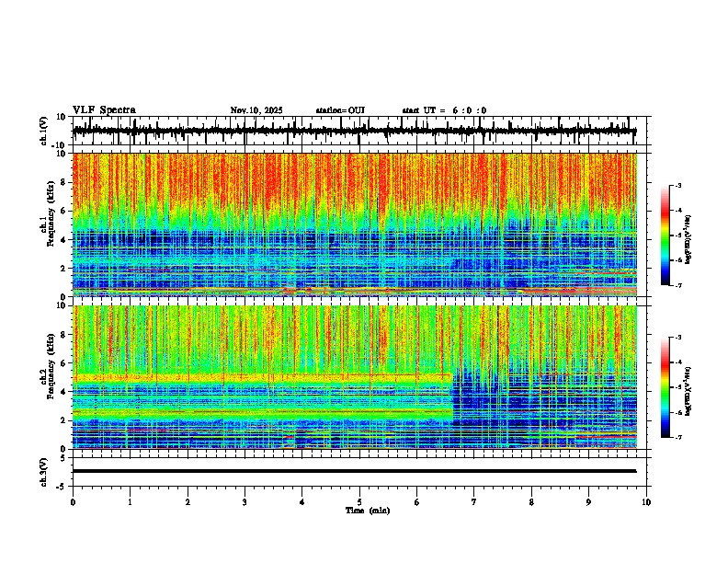
Task: Click the "-7" tick on ch.1 color bar
Action: coord(678,285)
